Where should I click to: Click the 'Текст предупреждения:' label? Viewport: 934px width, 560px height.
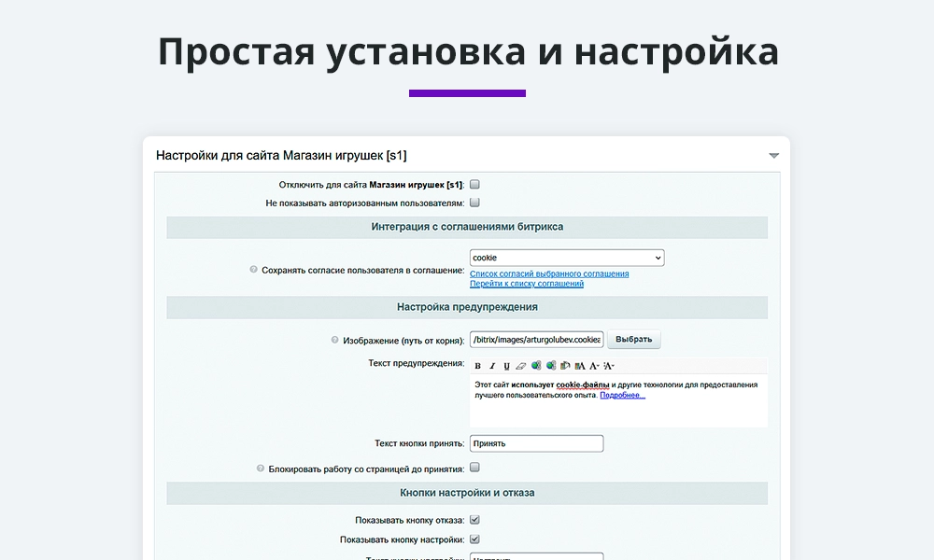point(417,363)
